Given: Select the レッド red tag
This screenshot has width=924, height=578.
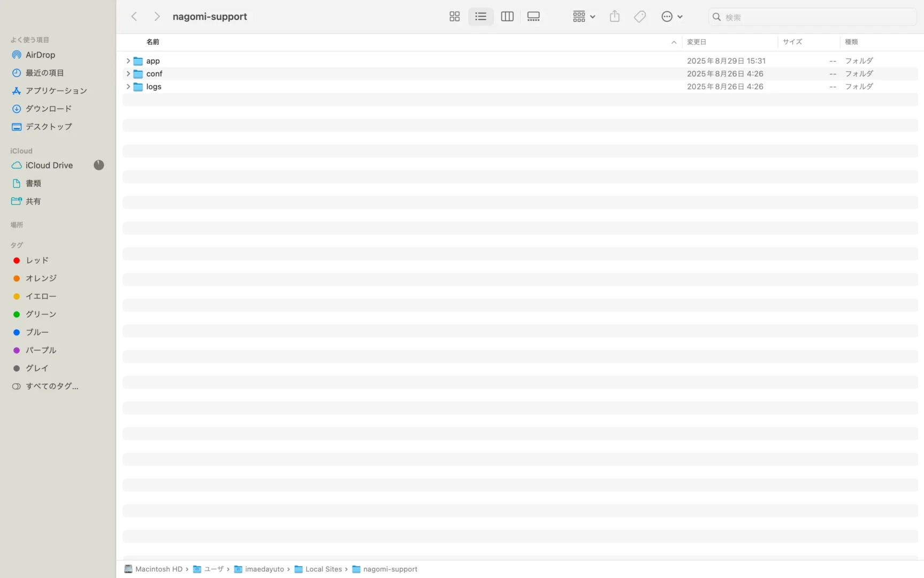Looking at the screenshot, I should coord(37,260).
